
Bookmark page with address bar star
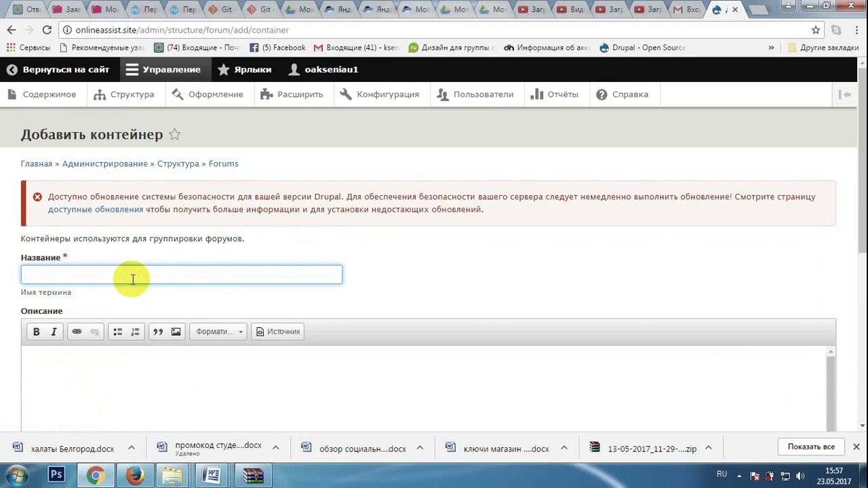point(816,30)
